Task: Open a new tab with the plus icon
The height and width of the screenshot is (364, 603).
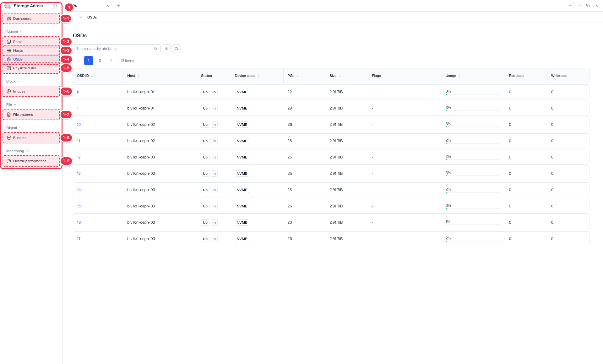Action: pos(119,6)
